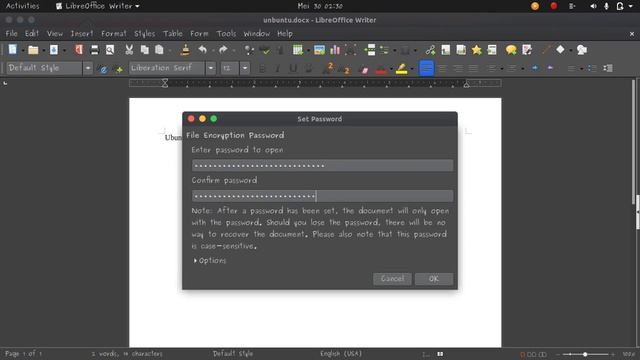The width and height of the screenshot is (640, 360).
Task: Toggle Align Right button
Action: click(x=458, y=69)
